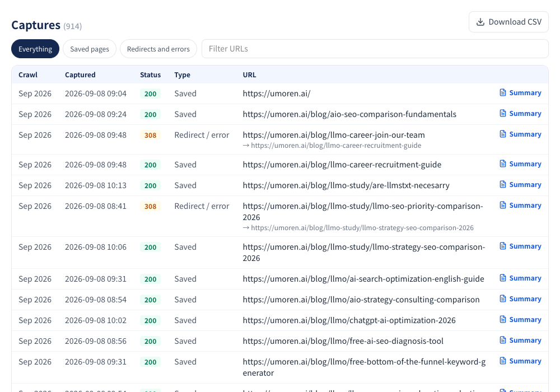Click document icon for free-bottom-of-the-funnel-keyword-generator row
This screenshot has height=392, width=560.
[x=503, y=361]
